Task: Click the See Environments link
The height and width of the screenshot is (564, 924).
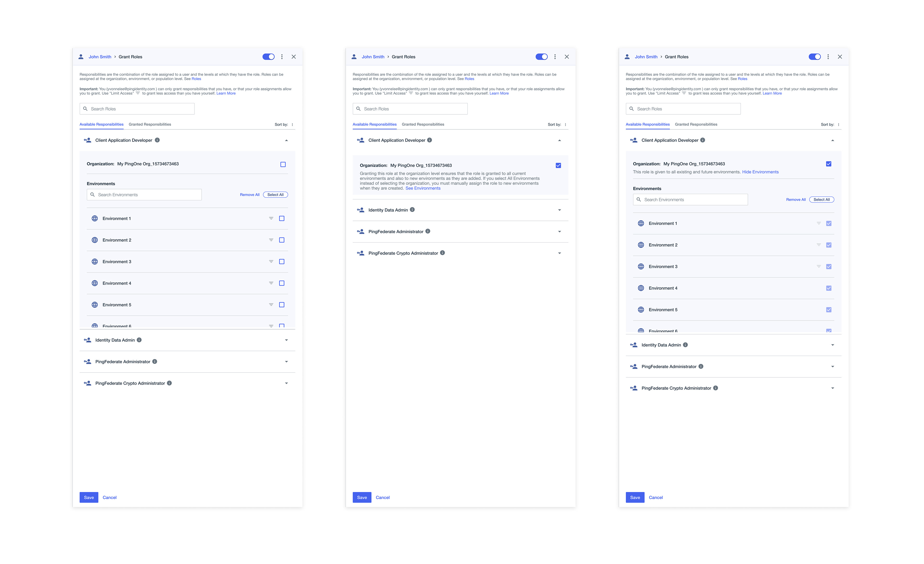Action: [423, 188]
